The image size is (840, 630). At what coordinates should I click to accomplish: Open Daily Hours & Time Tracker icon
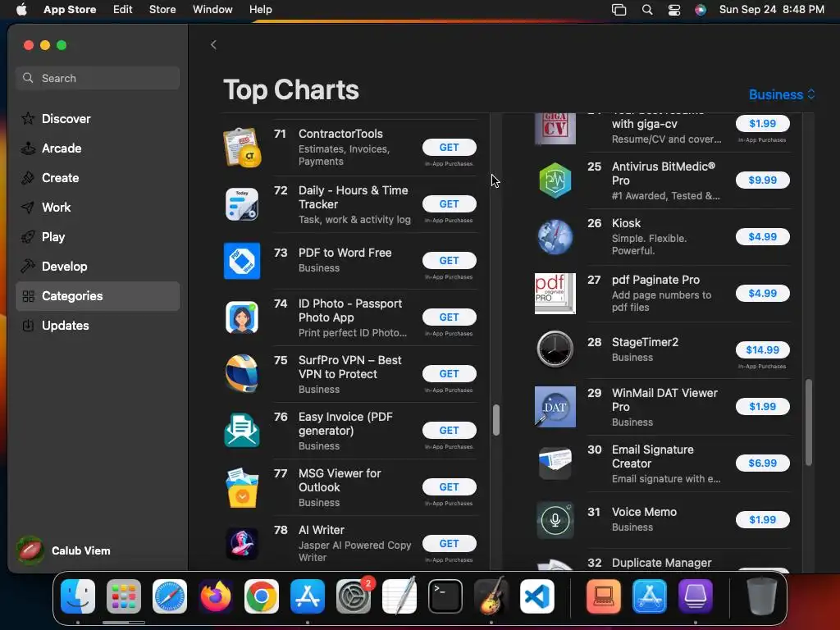[x=242, y=204]
